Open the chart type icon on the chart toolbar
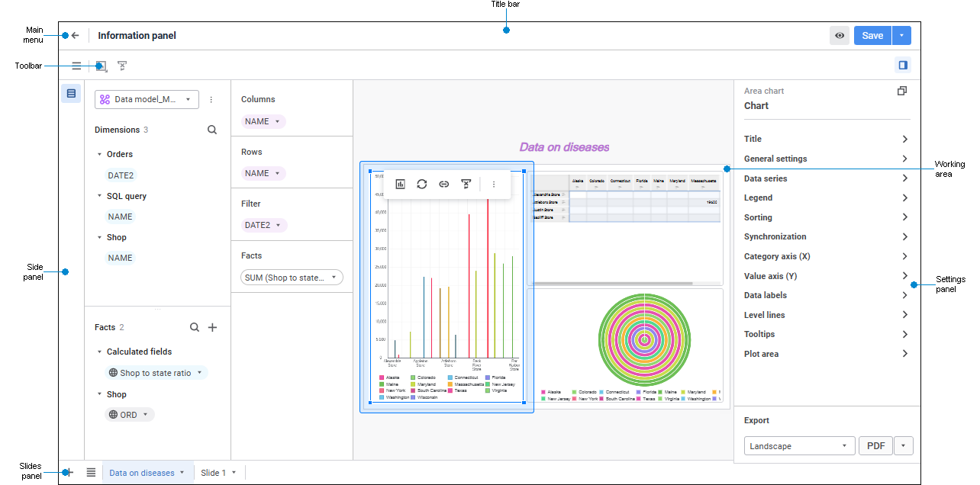Viewport: 980px width, 485px height. 400,184
